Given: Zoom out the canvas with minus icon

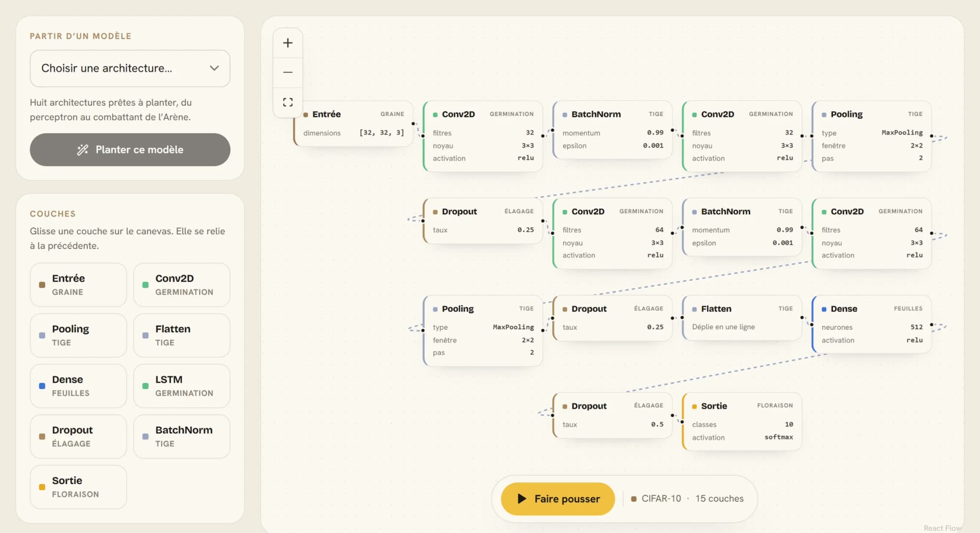Looking at the screenshot, I should pos(288,72).
